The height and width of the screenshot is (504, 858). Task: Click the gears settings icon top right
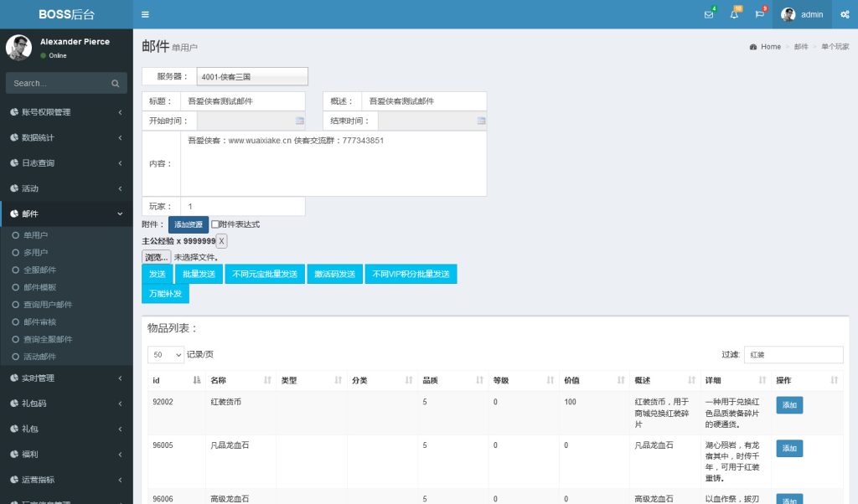[844, 14]
